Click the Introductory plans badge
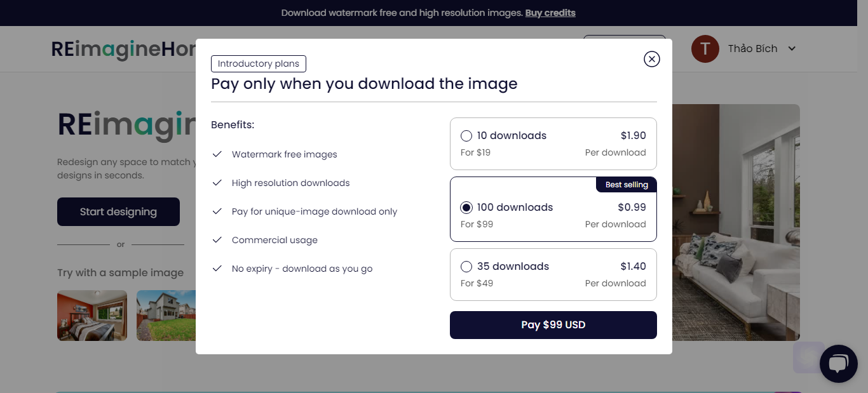The height and width of the screenshot is (393, 868). pos(259,63)
